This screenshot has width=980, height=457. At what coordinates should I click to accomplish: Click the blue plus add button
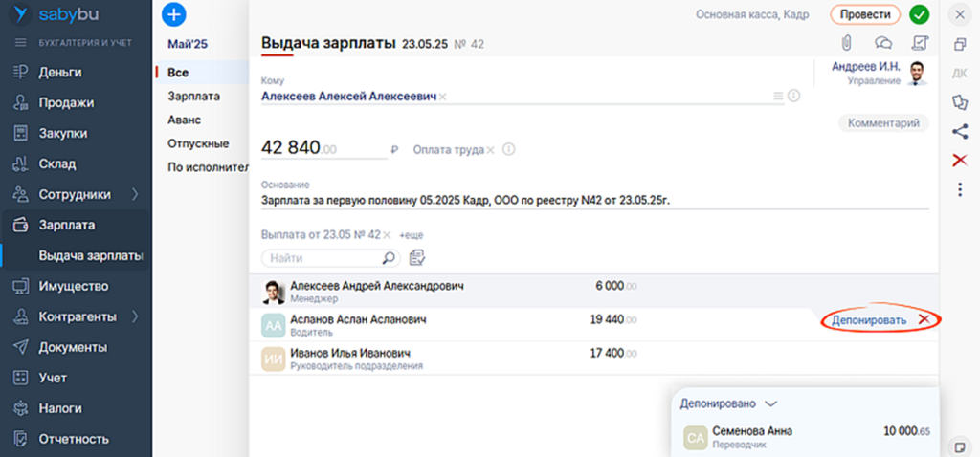click(174, 14)
